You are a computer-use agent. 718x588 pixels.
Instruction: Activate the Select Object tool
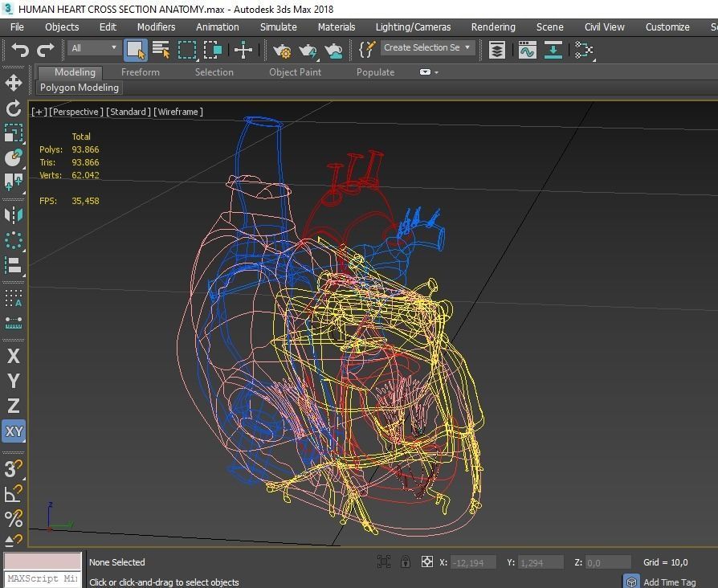click(136, 50)
